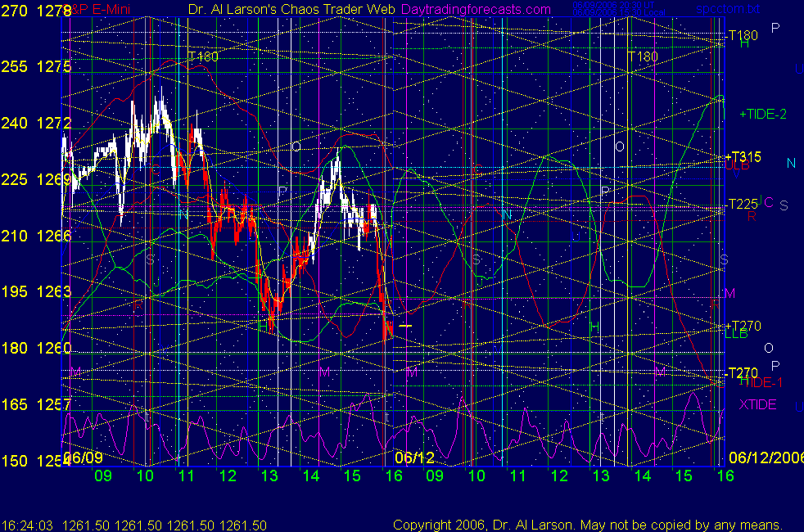Select the Dr. Al Larson's Chaos Trader Web title
The width and height of the screenshot is (804, 532).
291,9
